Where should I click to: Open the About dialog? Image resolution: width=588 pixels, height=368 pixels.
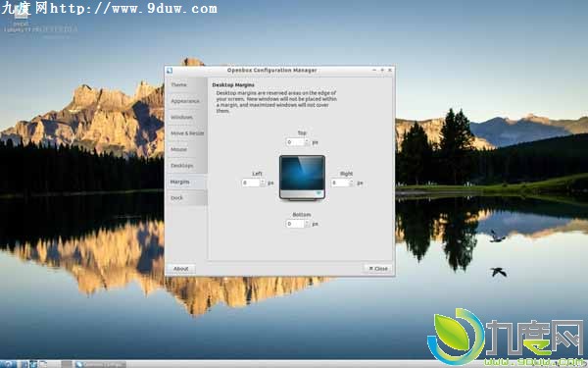[x=180, y=269]
